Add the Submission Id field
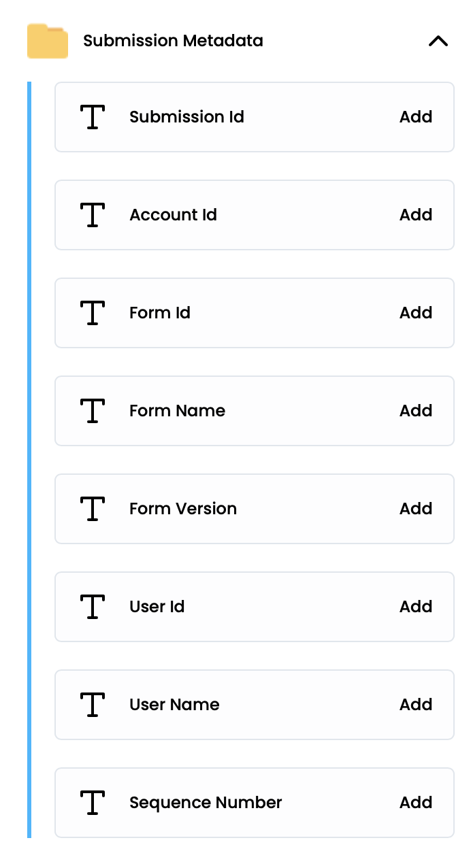This screenshot has height=868, width=471. tap(416, 117)
